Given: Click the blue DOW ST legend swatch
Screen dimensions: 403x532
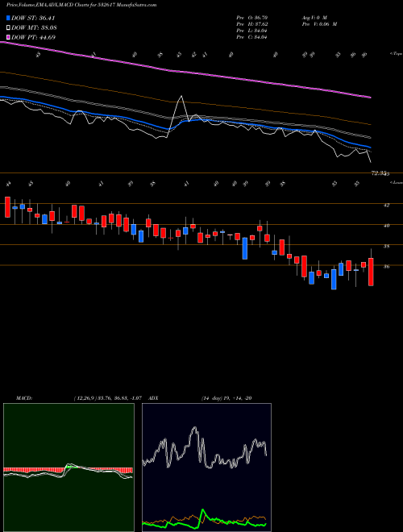Looking at the screenshot, I should coord(8,18).
